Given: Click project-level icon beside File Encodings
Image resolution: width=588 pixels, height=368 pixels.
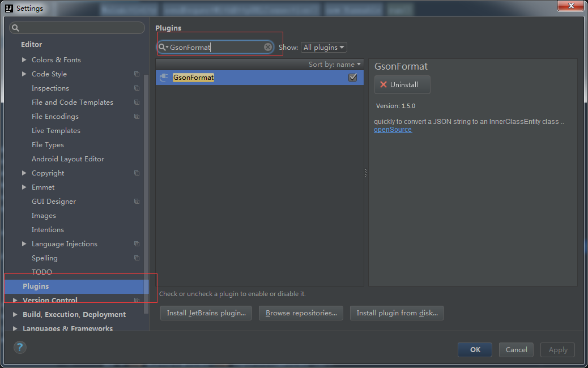Looking at the screenshot, I should click(x=137, y=117).
